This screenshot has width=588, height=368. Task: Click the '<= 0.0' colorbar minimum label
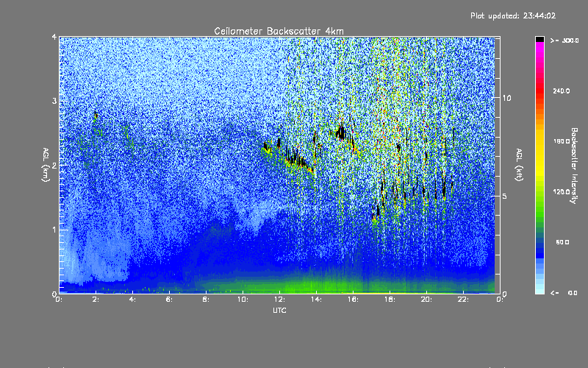click(564, 293)
